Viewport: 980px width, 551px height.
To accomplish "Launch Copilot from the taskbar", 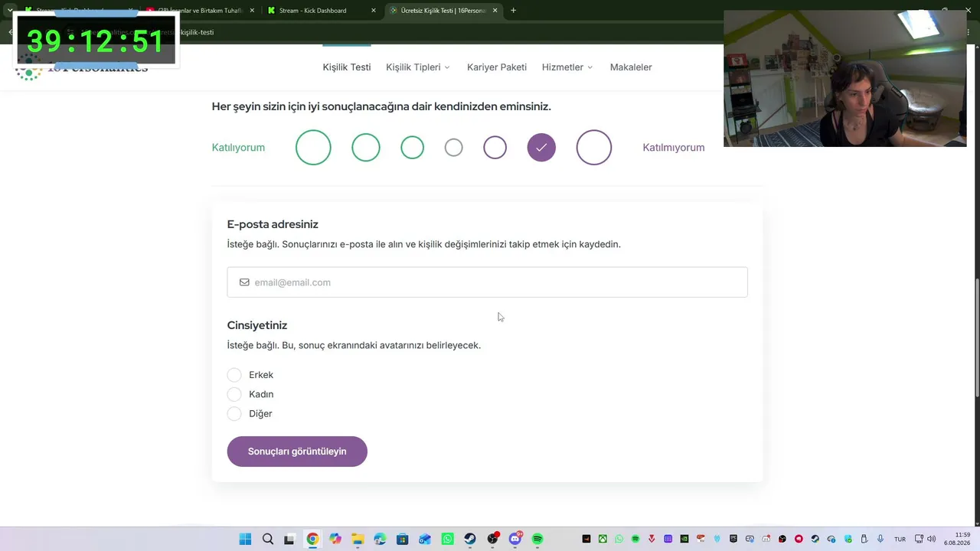I will click(335, 539).
